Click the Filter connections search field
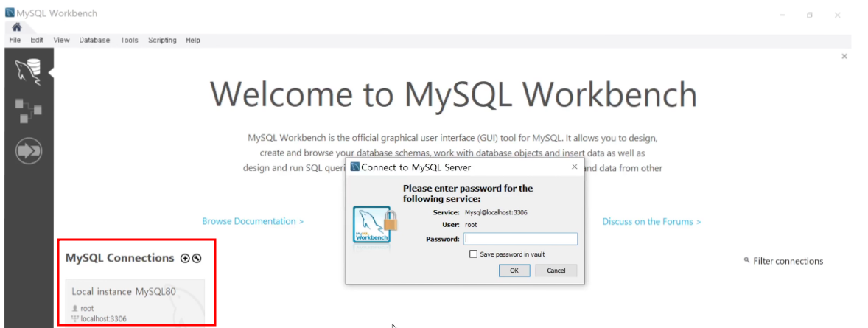 pyautogui.click(x=788, y=261)
